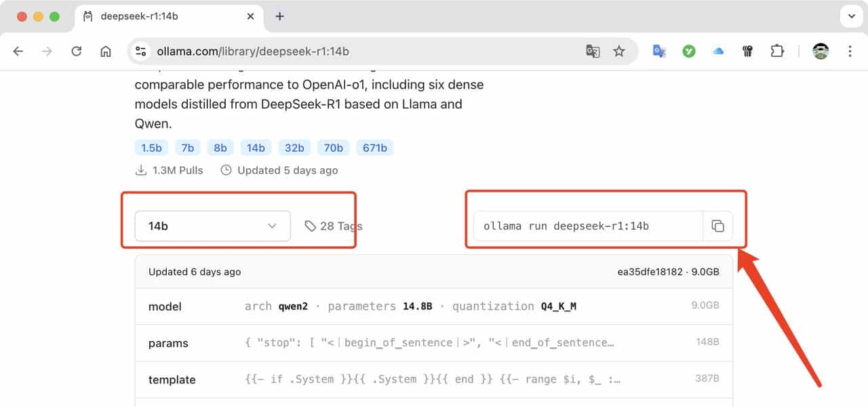
Task: Open a new browser tab
Action: [279, 16]
